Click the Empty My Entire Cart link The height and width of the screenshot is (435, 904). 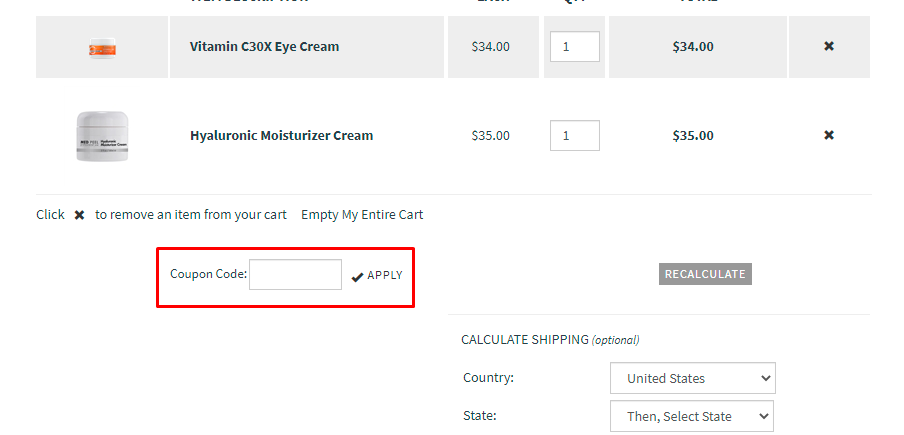coord(362,214)
